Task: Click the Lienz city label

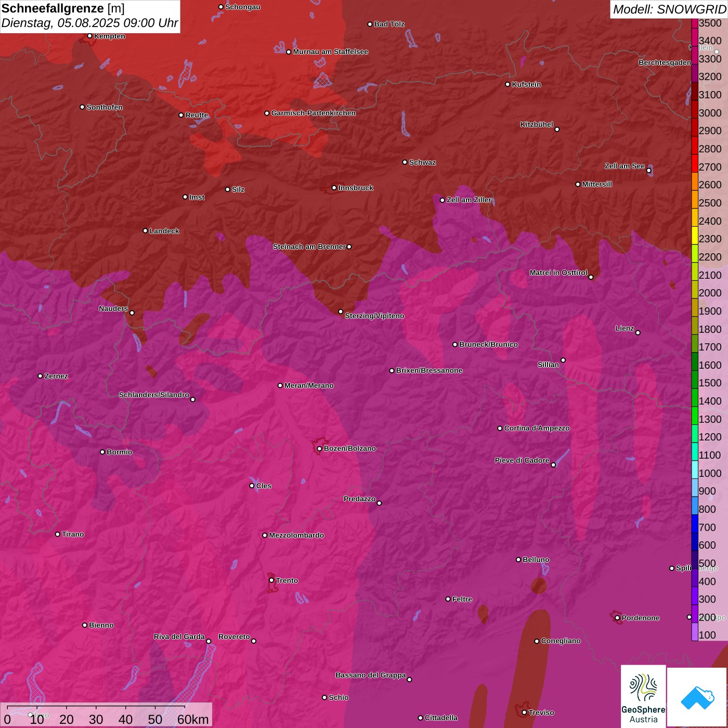Action: [625, 328]
